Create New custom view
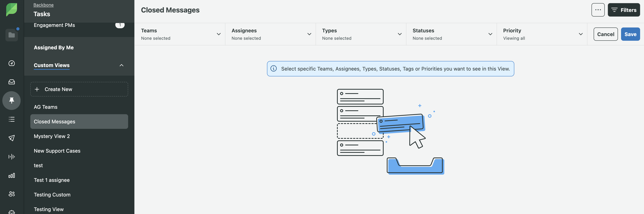Screen dimensions: 644x214 79,89
